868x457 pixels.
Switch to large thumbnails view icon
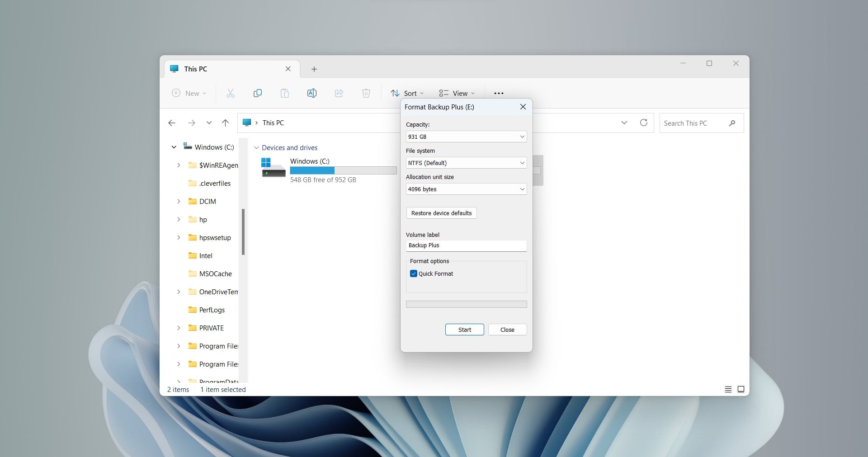741,389
